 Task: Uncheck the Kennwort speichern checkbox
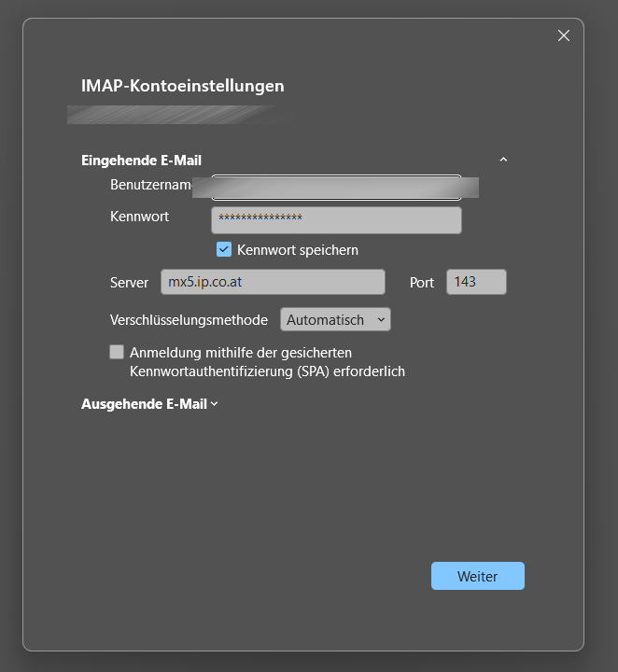[x=224, y=250]
